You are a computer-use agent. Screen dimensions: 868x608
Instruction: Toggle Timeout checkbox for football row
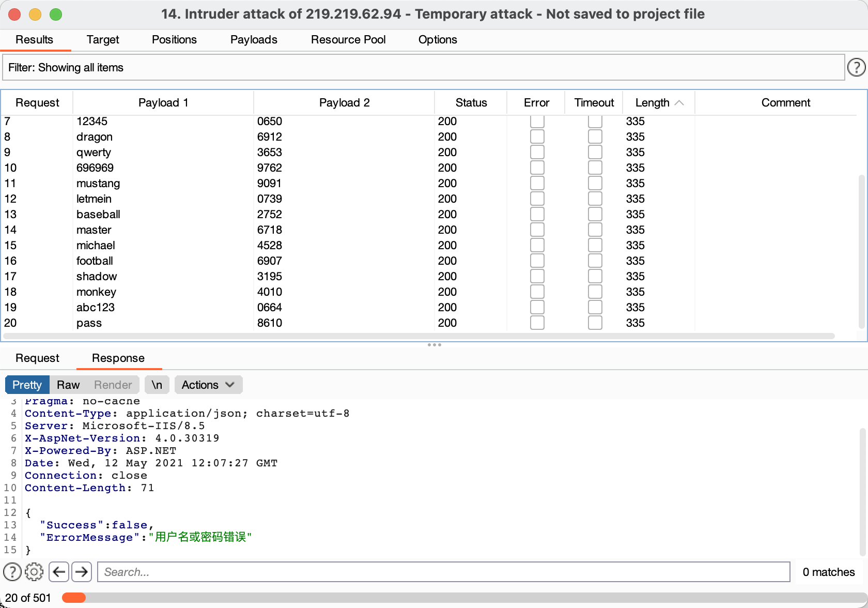pos(595,261)
